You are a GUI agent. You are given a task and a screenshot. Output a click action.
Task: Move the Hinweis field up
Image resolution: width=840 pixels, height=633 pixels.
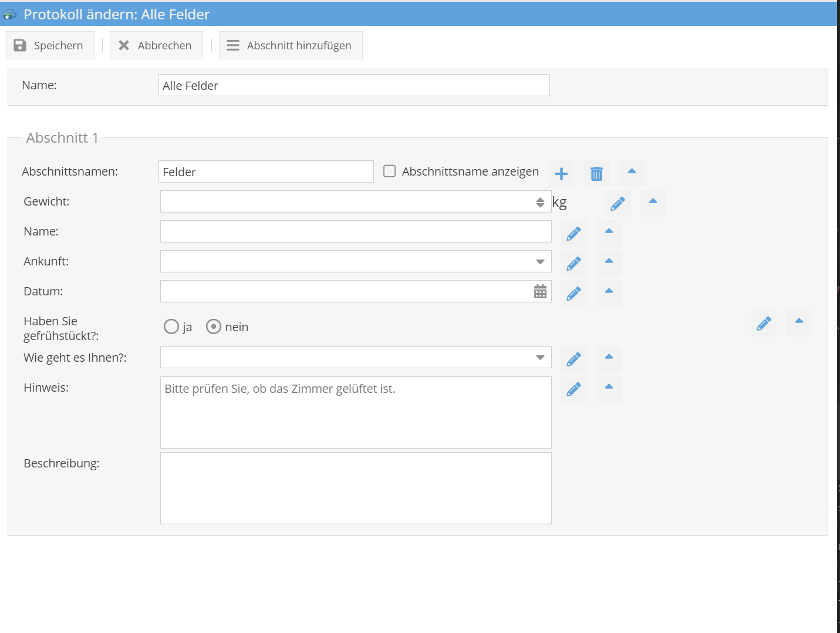[609, 387]
